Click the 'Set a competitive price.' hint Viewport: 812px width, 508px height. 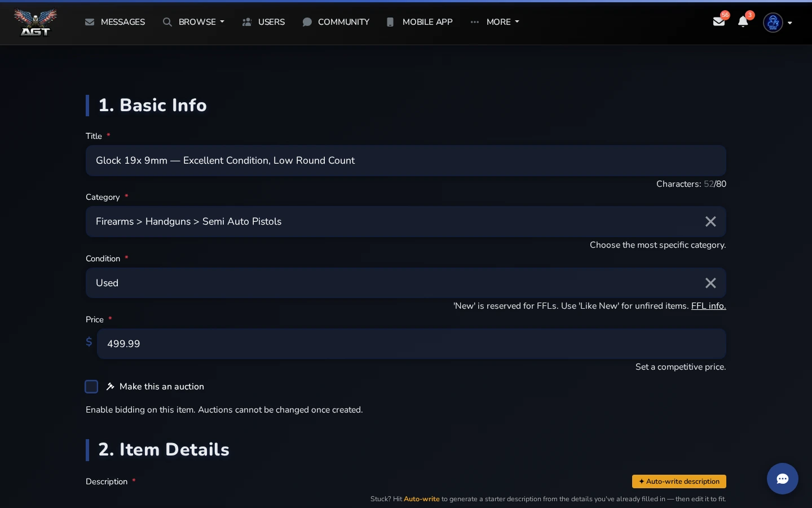point(681,367)
